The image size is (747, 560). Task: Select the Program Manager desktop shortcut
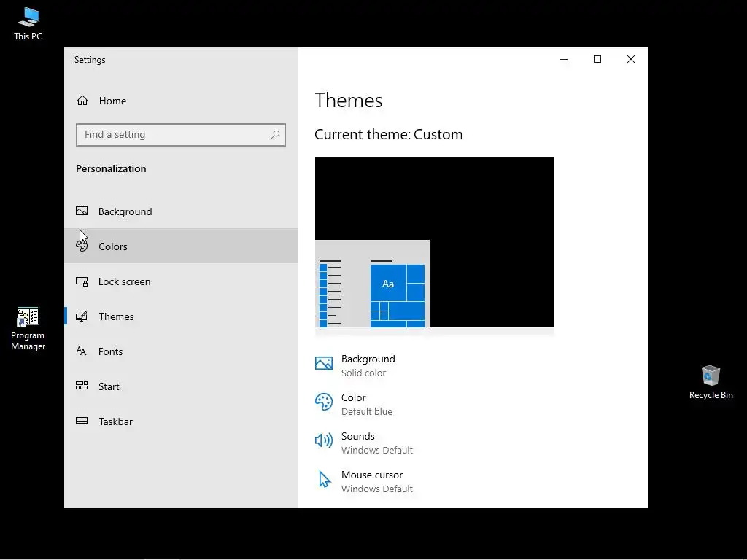pos(28,329)
